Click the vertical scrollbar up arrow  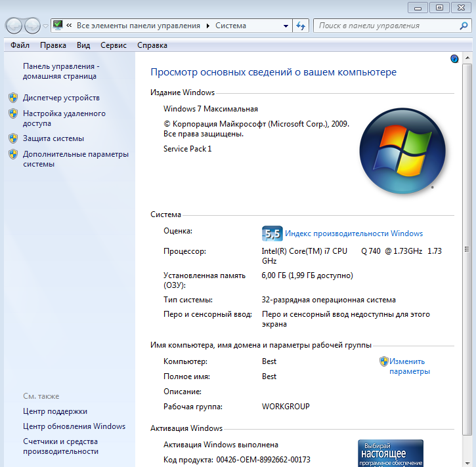click(x=467, y=58)
